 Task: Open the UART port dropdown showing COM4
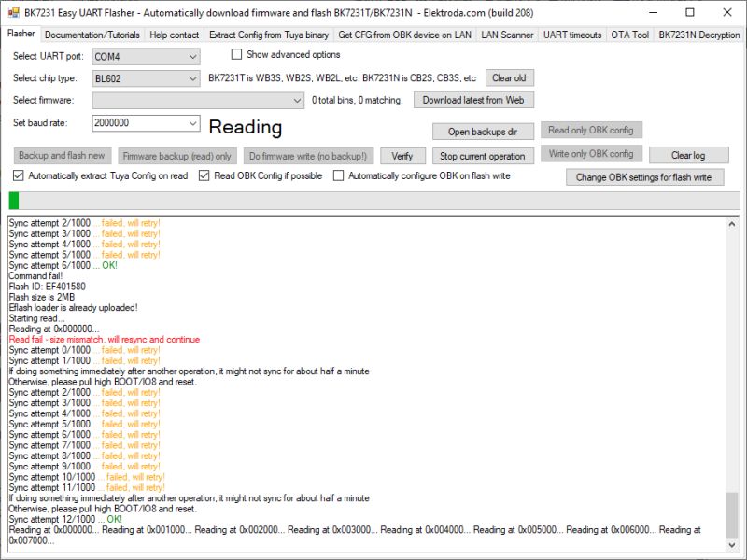tap(191, 56)
